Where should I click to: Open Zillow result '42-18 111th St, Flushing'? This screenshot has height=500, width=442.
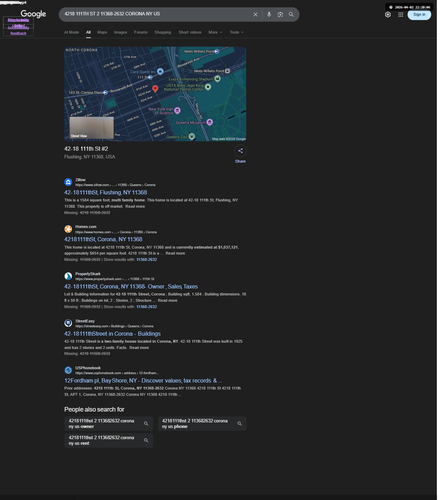[x=106, y=193]
